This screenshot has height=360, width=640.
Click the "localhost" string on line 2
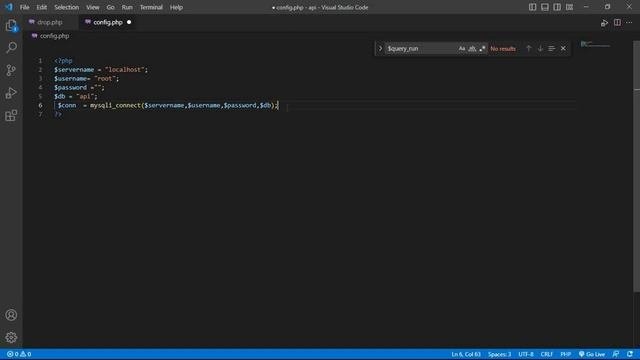coord(124,70)
